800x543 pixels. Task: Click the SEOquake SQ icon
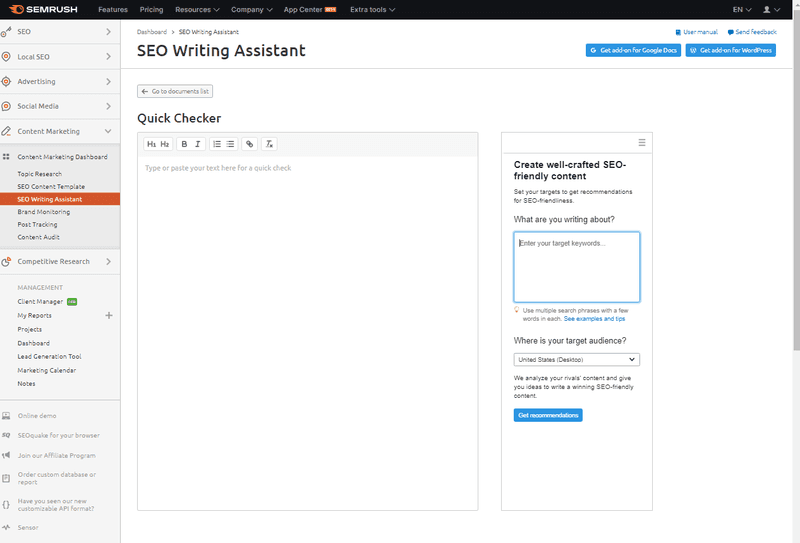(6, 435)
